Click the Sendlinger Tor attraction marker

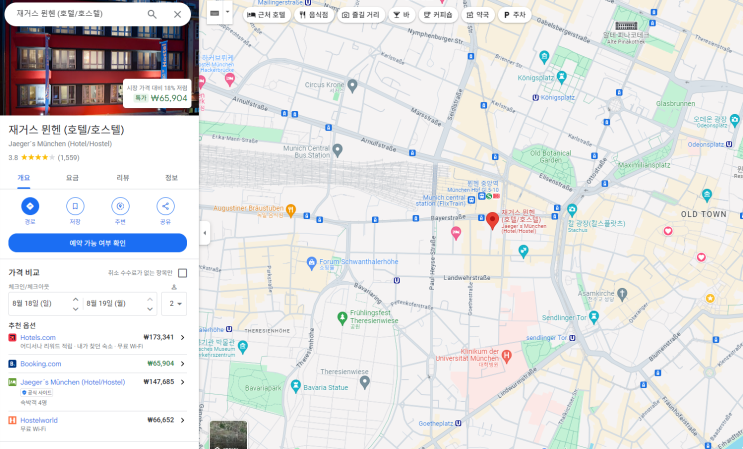pyautogui.click(x=594, y=317)
